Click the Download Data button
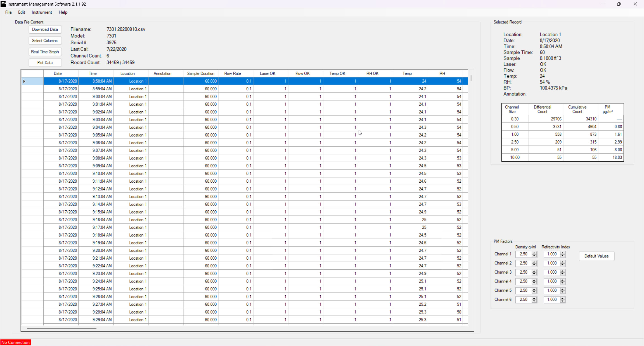This screenshot has width=644, height=346. (x=45, y=29)
